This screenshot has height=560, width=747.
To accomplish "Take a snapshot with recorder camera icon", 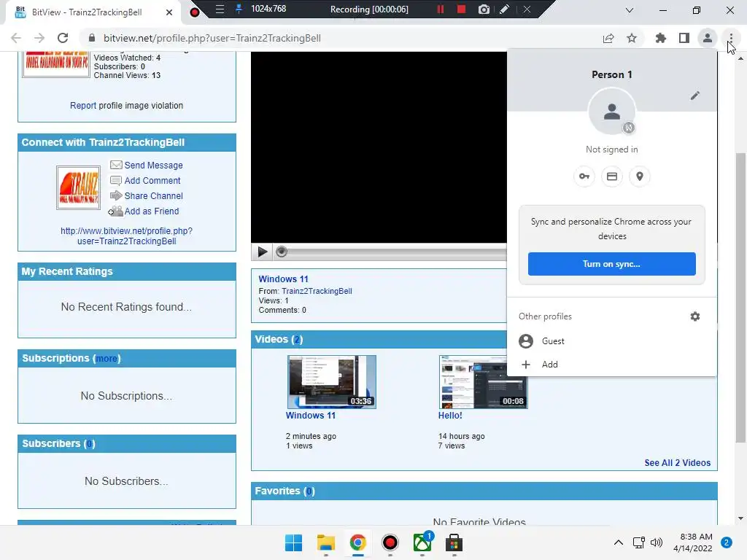I will coord(484,9).
